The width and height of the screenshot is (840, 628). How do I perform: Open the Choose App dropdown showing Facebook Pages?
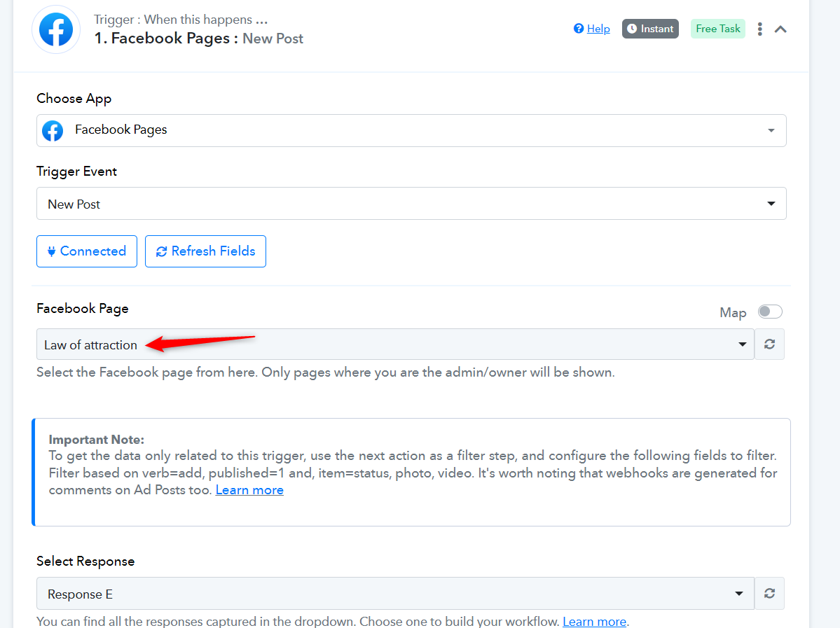point(411,131)
